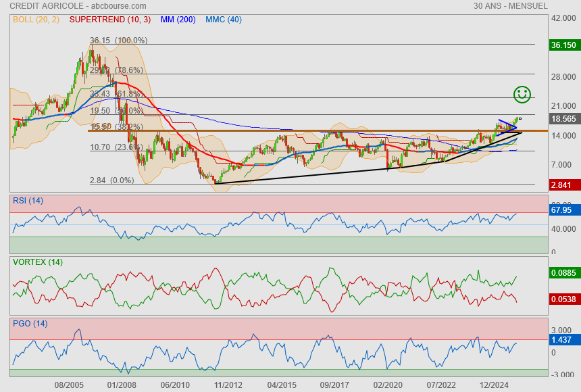
Task: Click the blue 67.95 RSI value tag
Action: coord(562,210)
